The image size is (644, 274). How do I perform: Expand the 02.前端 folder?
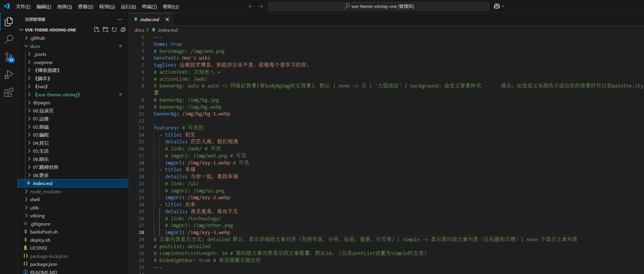tap(73, 127)
